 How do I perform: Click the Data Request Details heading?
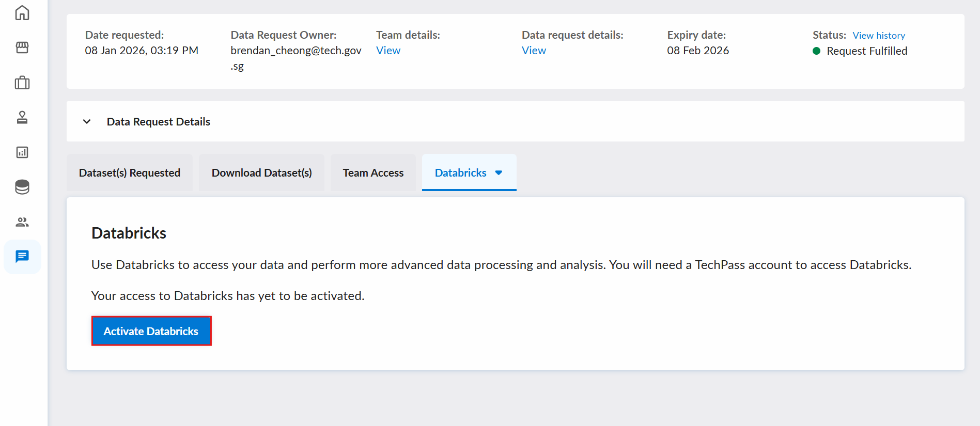click(159, 122)
